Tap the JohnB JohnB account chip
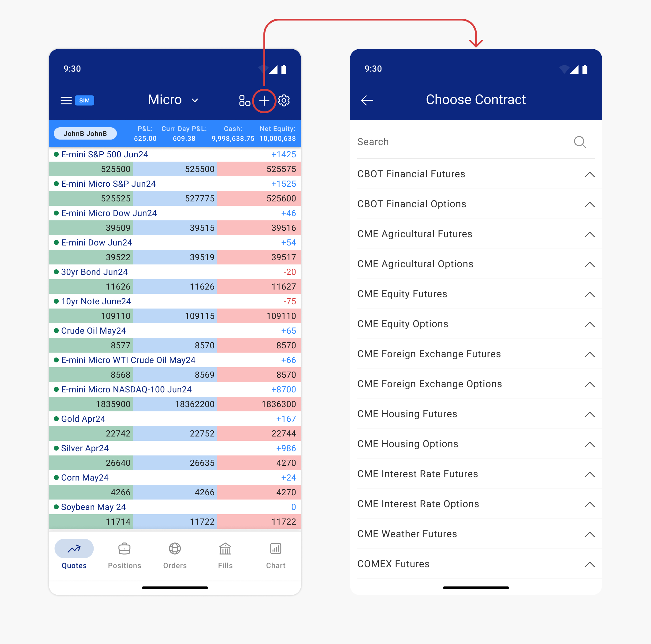The image size is (651, 644). (x=85, y=133)
